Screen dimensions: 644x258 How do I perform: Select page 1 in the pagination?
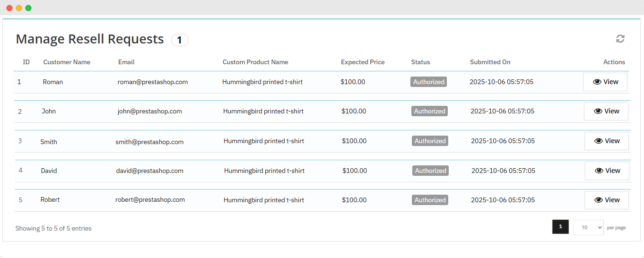click(560, 227)
